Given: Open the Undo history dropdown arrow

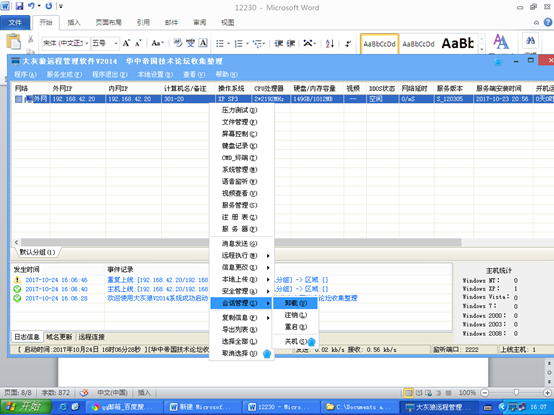Looking at the screenshot, I should coord(39,6).
